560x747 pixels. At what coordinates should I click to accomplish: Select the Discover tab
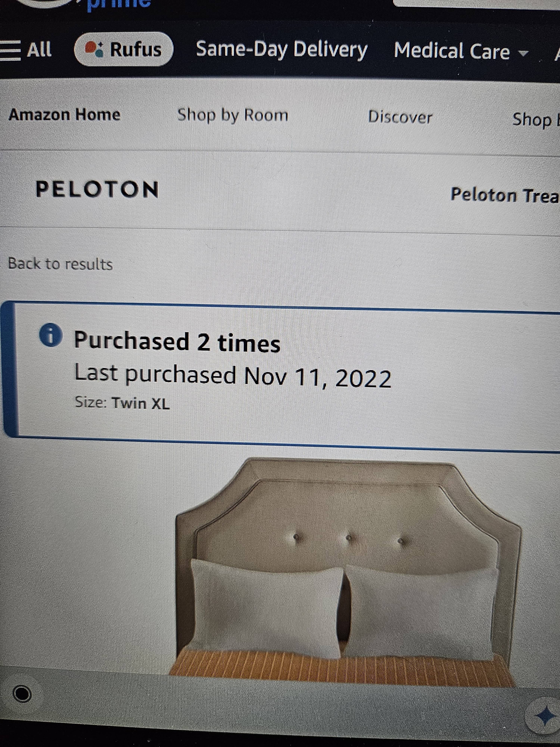coord(400,117)
